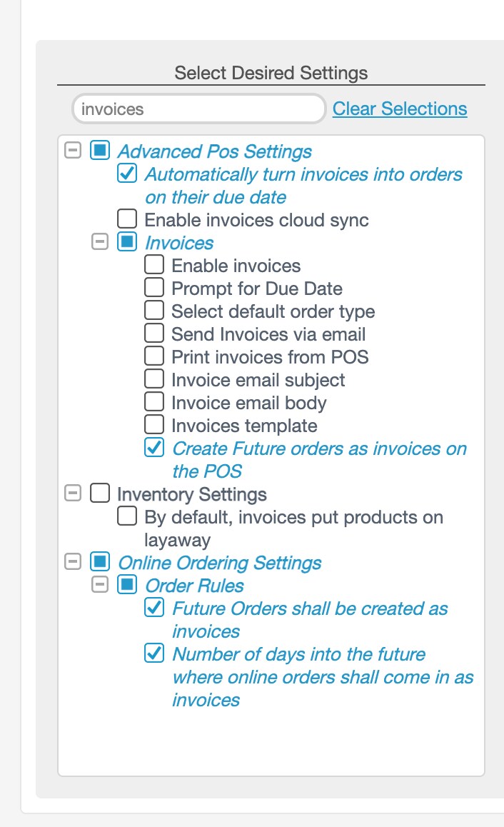
Task: Collapse the Inventory Settings section
Action: (73, 494)
